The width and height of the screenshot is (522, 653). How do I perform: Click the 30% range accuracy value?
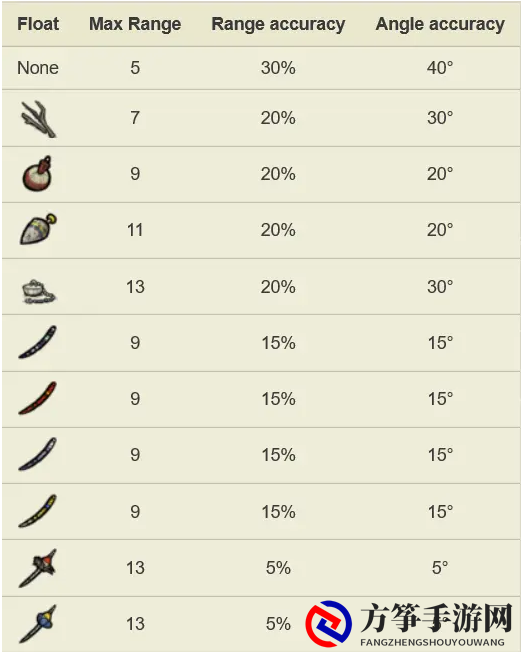click(278, 68)
